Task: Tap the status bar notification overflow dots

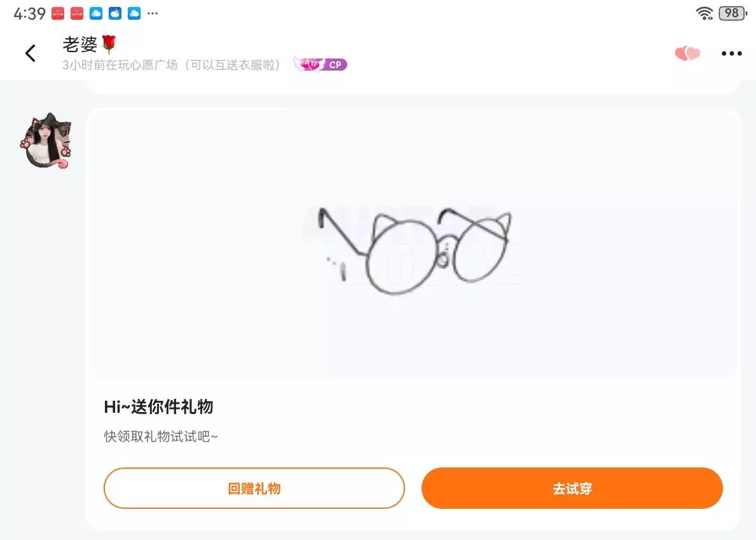Action: click(x=153, y=13)
